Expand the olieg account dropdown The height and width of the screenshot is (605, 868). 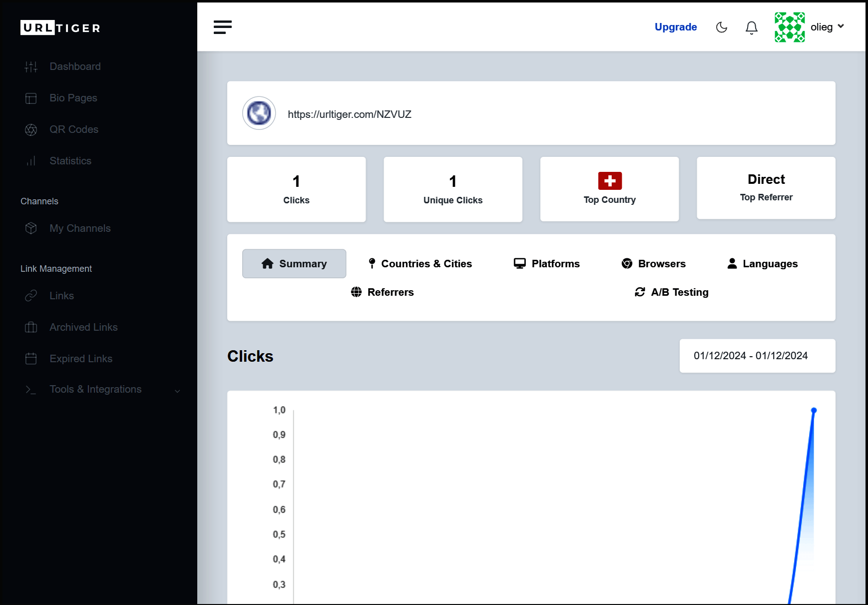click(841, 26)
